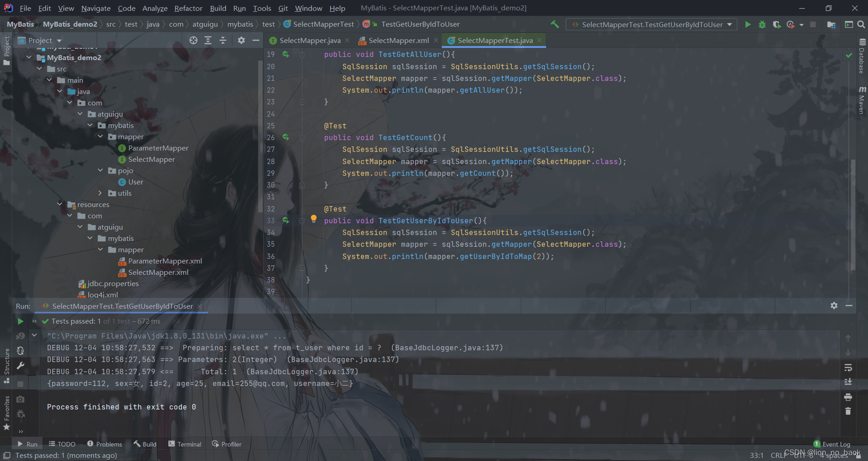Toggle scroll to end in Run console

click(x=848, y=382)
